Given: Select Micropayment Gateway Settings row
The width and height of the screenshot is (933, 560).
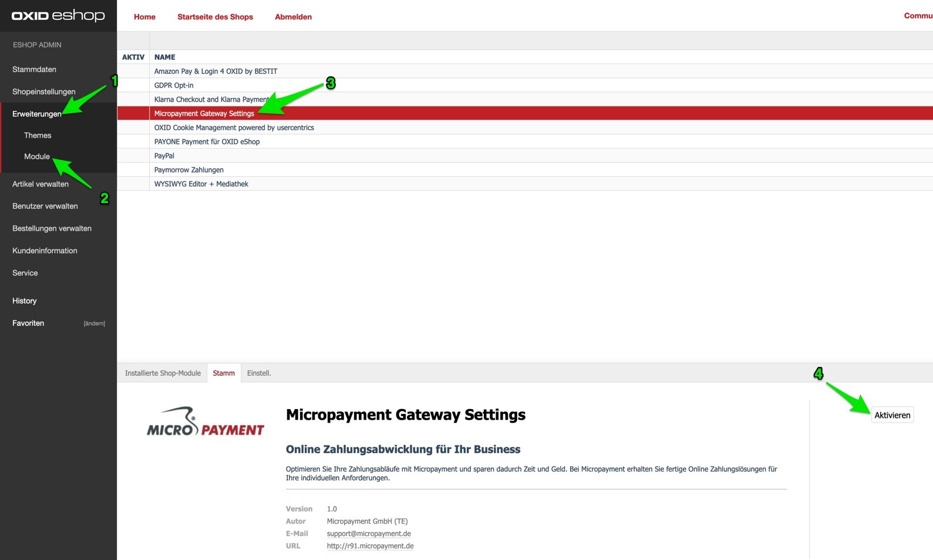Looking at the screenshot, I should click(525, 113).
